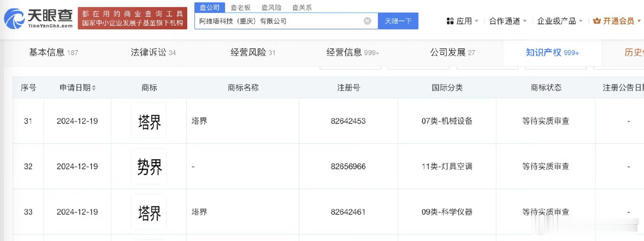Switch to the 查公司 tab

coord(210,7)
